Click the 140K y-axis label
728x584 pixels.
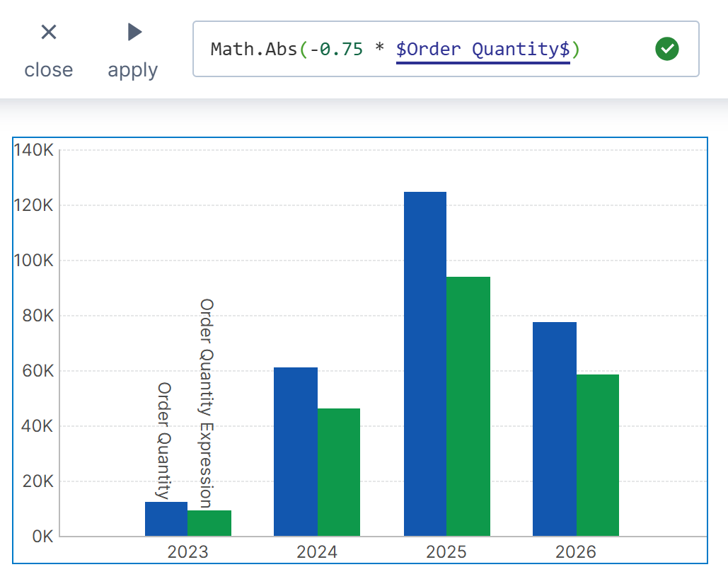point(33,151)
